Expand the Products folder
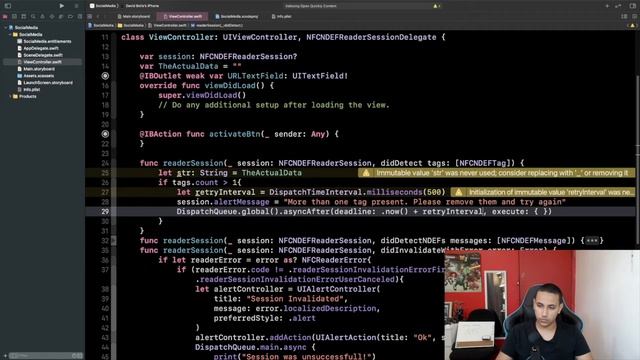The width and height of the screenshot is (640, 360). (x=10, y=96)
